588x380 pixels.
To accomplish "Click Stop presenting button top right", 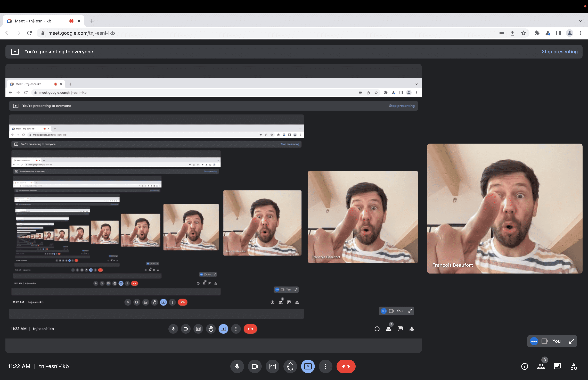I will coord(560,51).
